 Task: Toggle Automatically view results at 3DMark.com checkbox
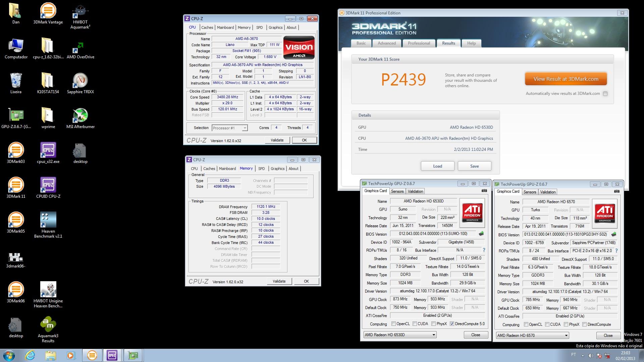coord(605,94)
